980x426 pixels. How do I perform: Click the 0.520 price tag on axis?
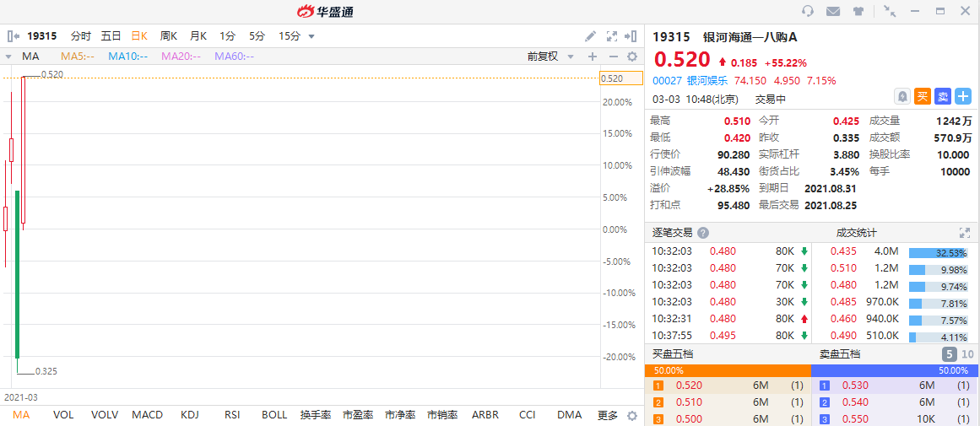tap(620, 78)
